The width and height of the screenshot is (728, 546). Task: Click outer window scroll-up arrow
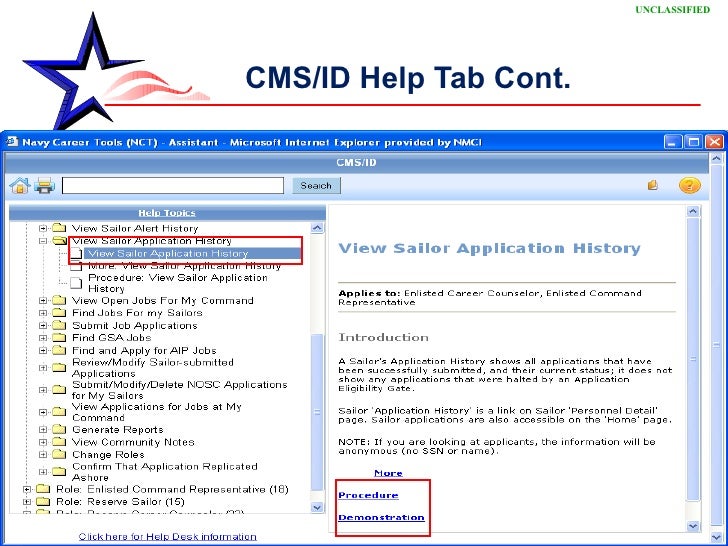point(716,158)
